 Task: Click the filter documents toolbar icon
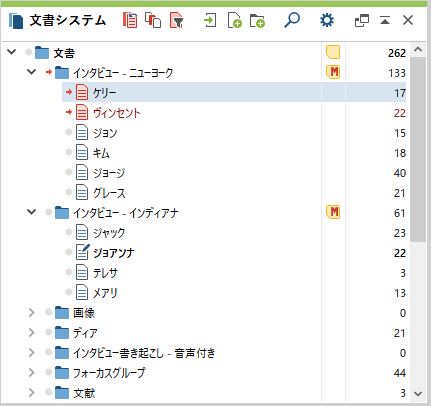(176, 20)
